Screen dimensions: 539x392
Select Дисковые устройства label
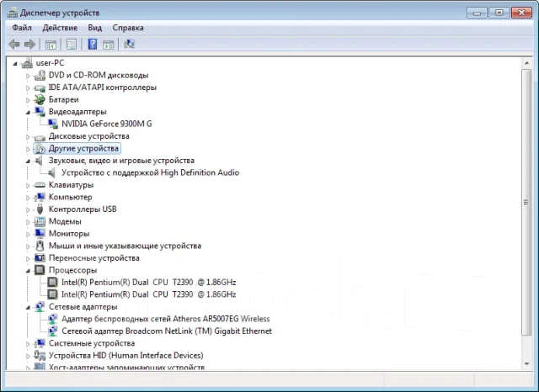(x=88, y=136)
